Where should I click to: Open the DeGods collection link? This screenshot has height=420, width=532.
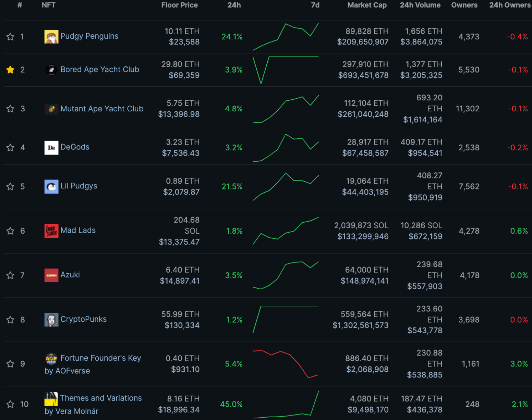click(75, 147)
